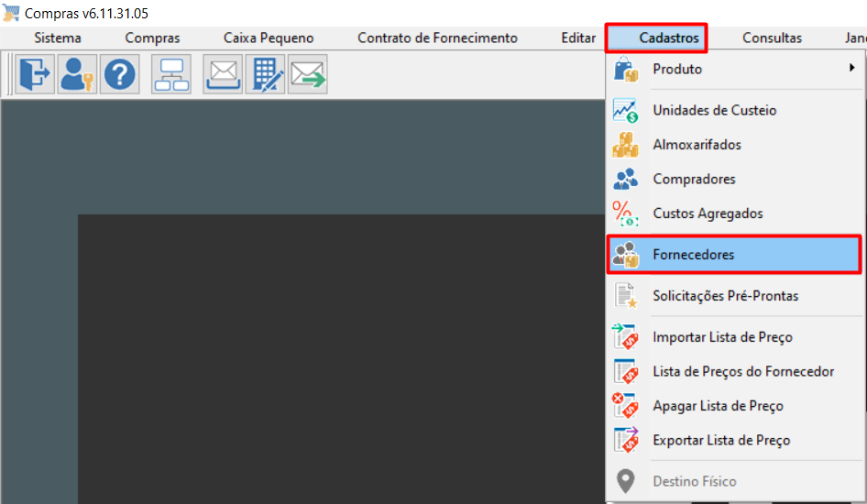The height and width of the screenshot is (504, 867).
Task: Click the envelope with green arrow icon
Action: pos(308,74)
